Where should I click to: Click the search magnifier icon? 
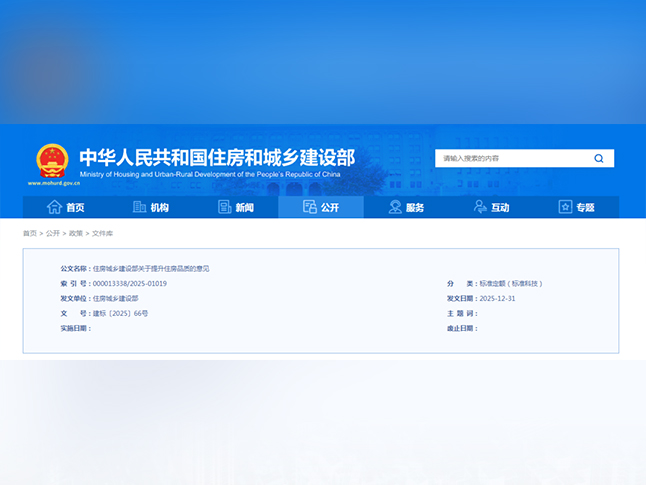pyautogui.click(x=599, y=158)
